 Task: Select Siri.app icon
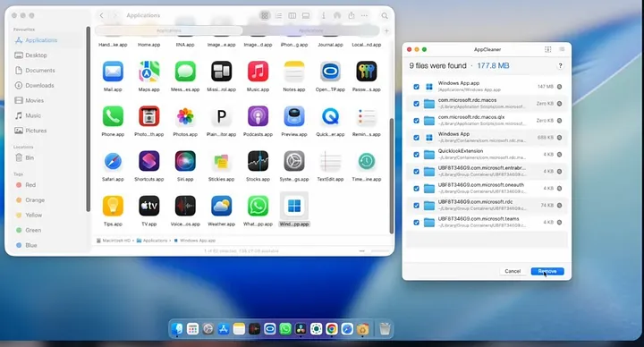tap(185, 161)
